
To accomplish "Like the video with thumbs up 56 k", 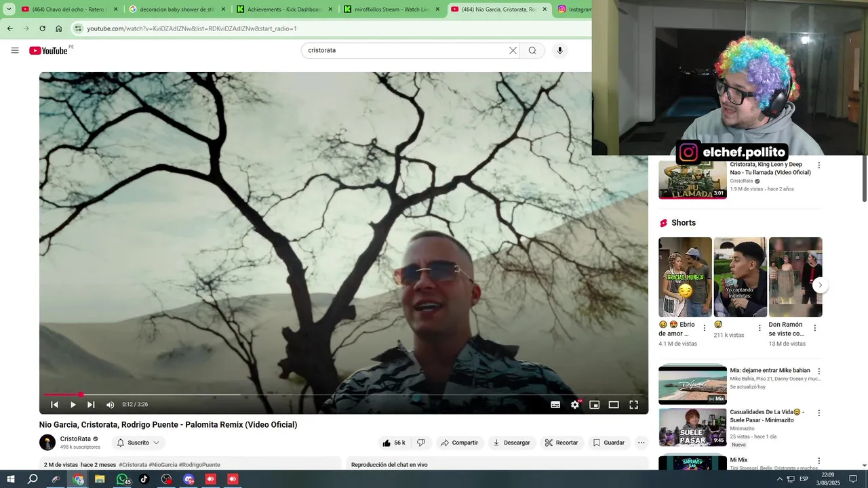I will [393, 443].
